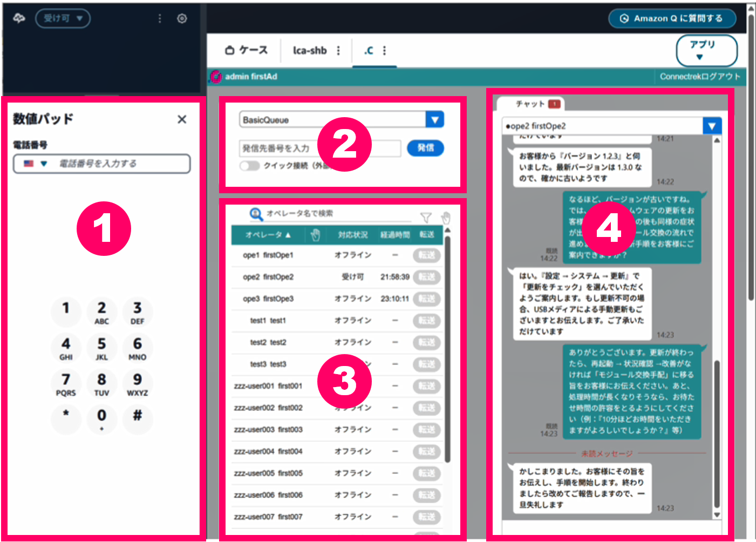Open the three-dot menu beside agent status
Viewport: 756px width, 542px height.
pos(160,18)
